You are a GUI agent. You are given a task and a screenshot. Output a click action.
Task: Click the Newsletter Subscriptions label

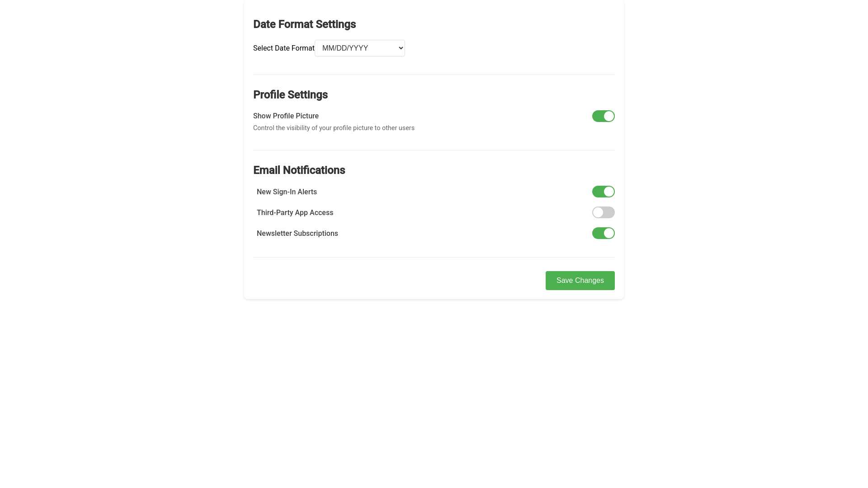coord(297,233)
